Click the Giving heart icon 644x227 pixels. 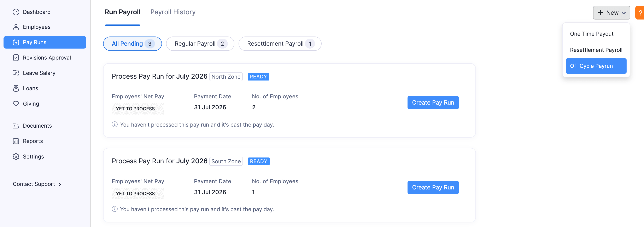[16, 104]
